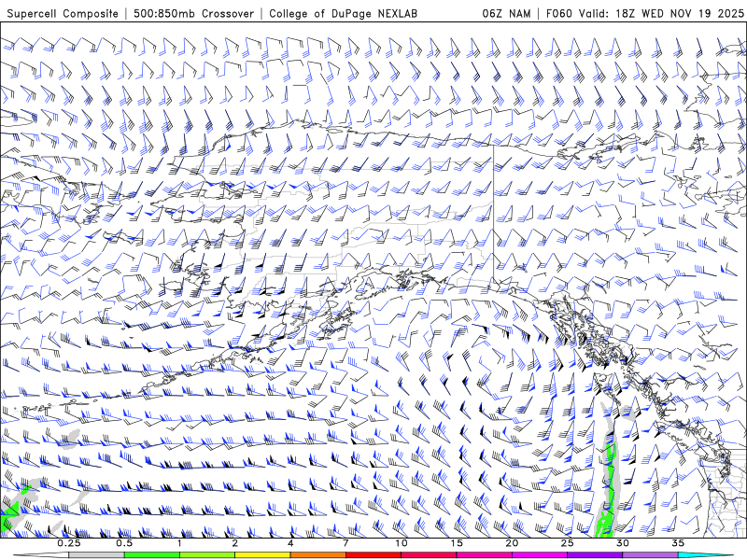Click the "15" colorbar tick label

pyautogui.click(x=457, y=543)
